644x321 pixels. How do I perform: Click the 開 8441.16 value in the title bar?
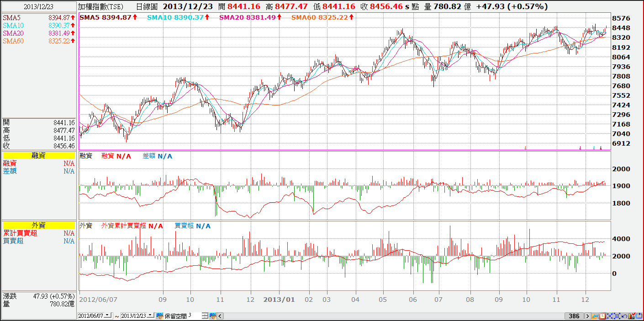point(239,7)
